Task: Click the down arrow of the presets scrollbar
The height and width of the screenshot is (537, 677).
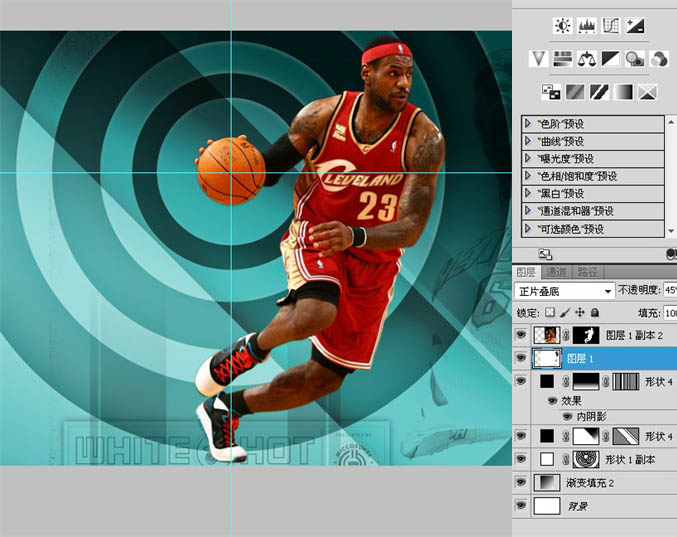Action: [x=671, y=231]
